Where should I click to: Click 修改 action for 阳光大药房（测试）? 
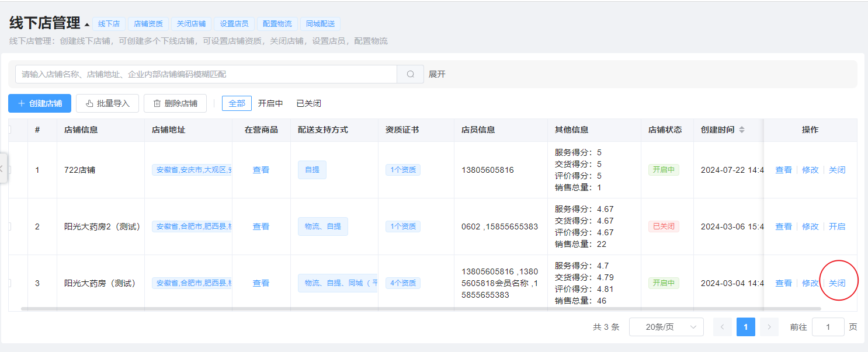coord(810,283)
